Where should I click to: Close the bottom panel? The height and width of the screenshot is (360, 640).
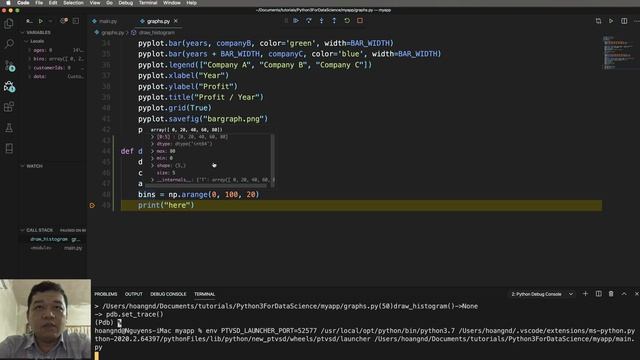(x=636, y=294)
